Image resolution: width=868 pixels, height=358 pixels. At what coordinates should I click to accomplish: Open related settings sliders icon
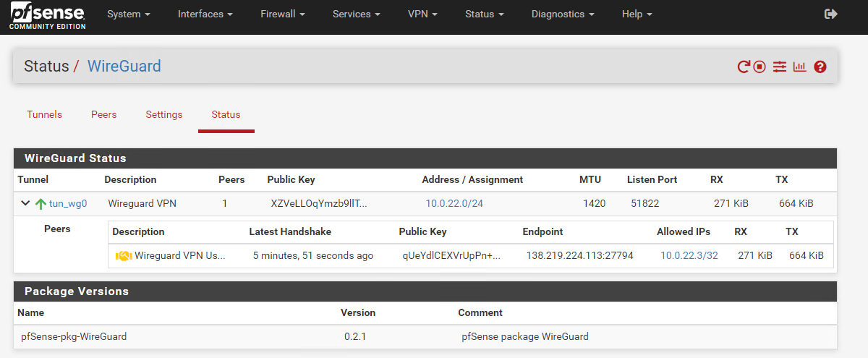(779, 67)
